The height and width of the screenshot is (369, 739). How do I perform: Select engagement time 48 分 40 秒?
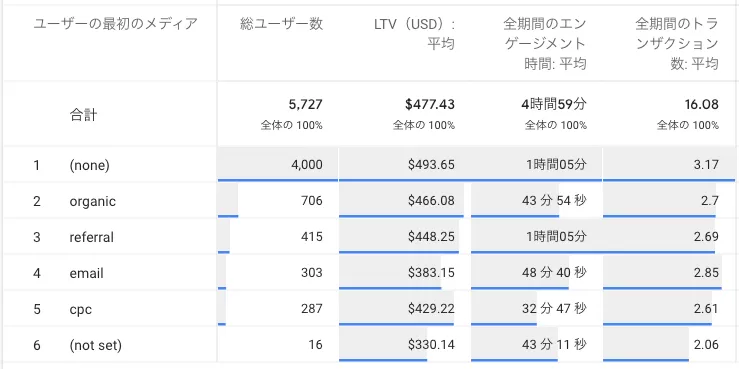click(554, 272)
